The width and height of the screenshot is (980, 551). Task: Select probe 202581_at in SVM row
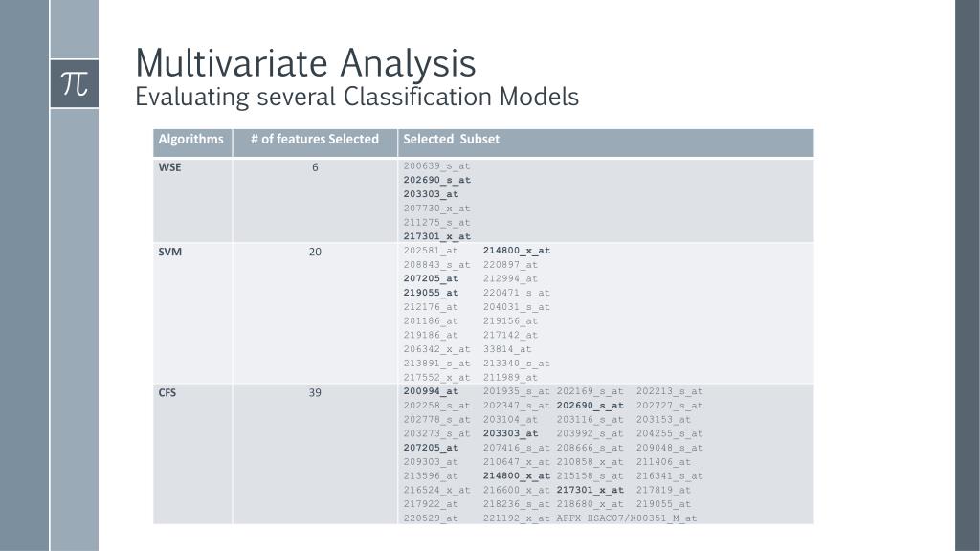[x=431, y=251]
